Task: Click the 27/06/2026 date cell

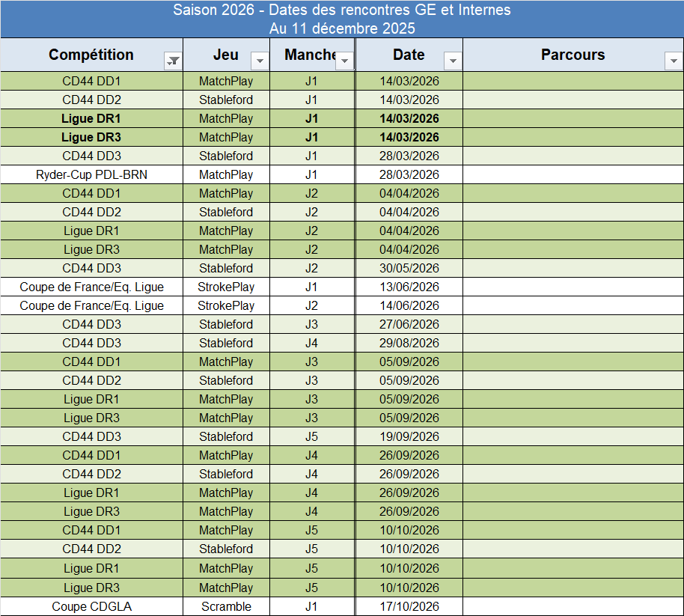Action: (x=409, y=324)
